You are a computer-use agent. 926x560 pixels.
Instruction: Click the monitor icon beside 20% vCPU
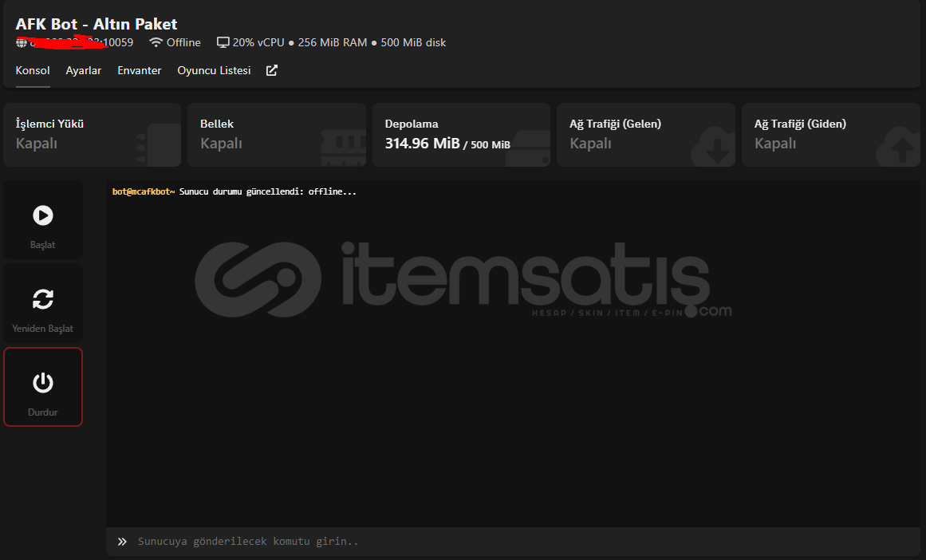point(223,42)
